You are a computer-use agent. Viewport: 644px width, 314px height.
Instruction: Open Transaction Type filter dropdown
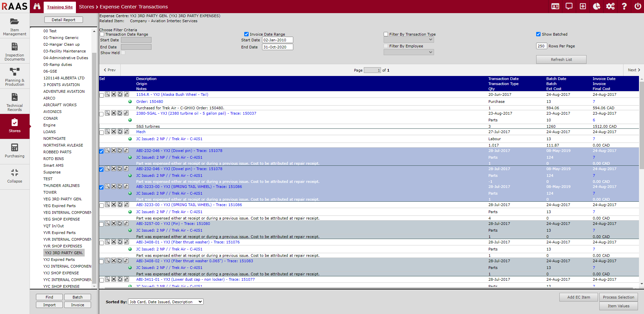pos(409,40)
